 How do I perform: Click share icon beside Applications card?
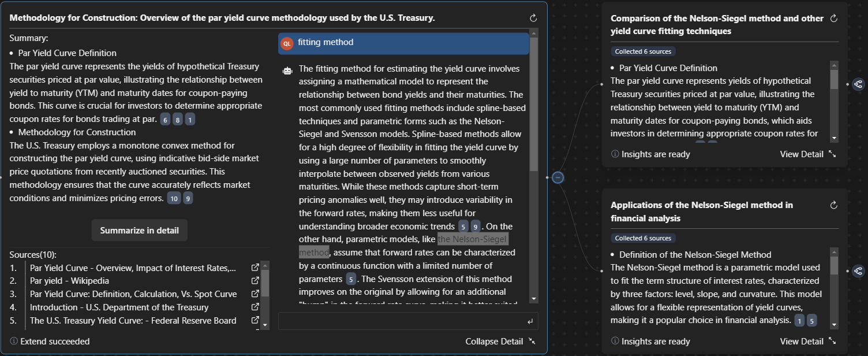click(x=858, y=271)
